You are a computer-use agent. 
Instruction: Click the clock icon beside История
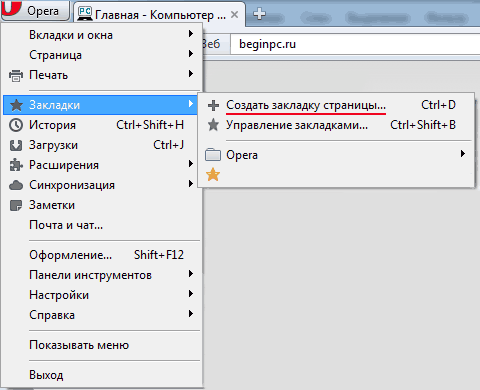pyautogui.click(x=16, y=125)
